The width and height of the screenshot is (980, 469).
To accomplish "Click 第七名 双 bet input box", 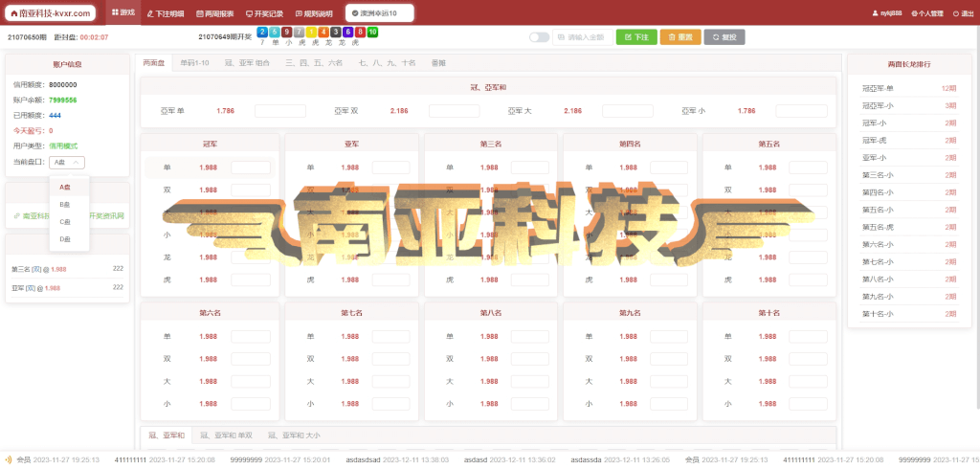I will click(x=391, y=359).
